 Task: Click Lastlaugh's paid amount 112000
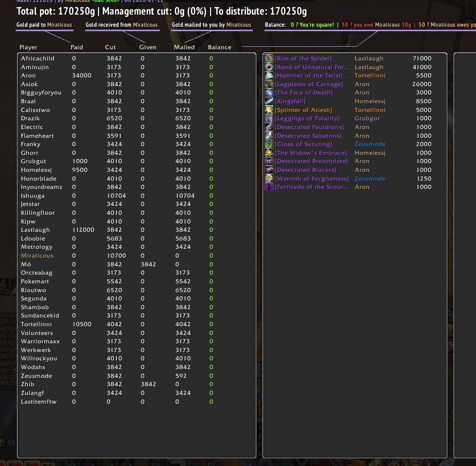pyautogui.click(x=83, y=230)
